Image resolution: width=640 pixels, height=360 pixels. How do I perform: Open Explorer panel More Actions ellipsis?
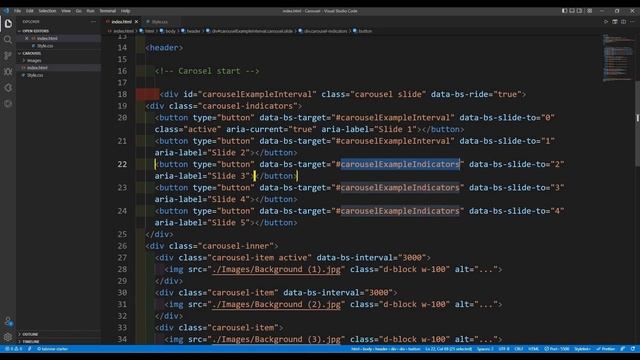[93, 22]
